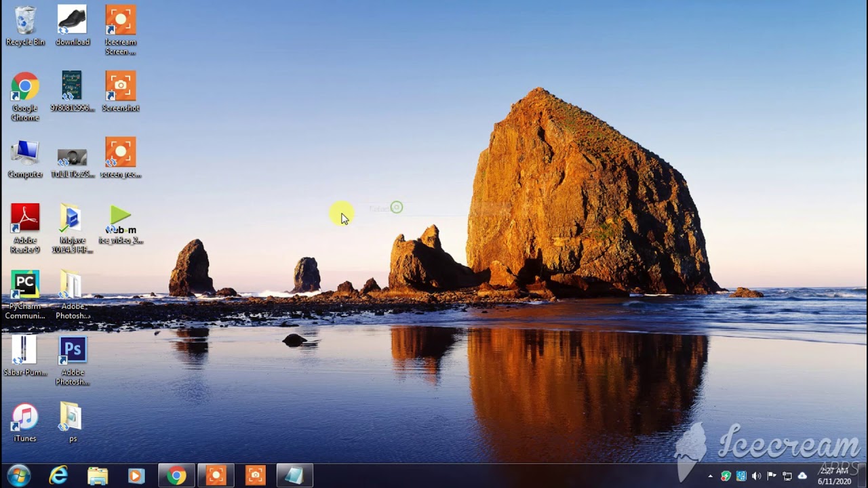Select the iTunes desktop shortcut

[25, 423]
